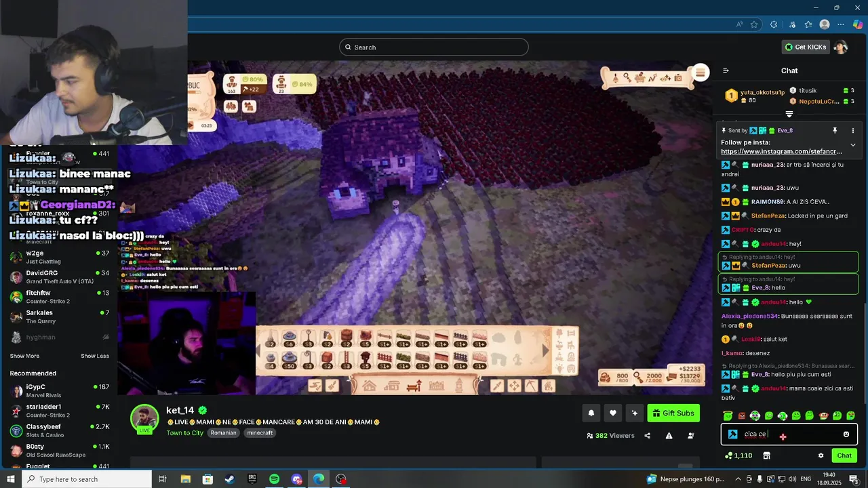Click the 1,110 points balance
868x488 pixels.
pos(738,455)
